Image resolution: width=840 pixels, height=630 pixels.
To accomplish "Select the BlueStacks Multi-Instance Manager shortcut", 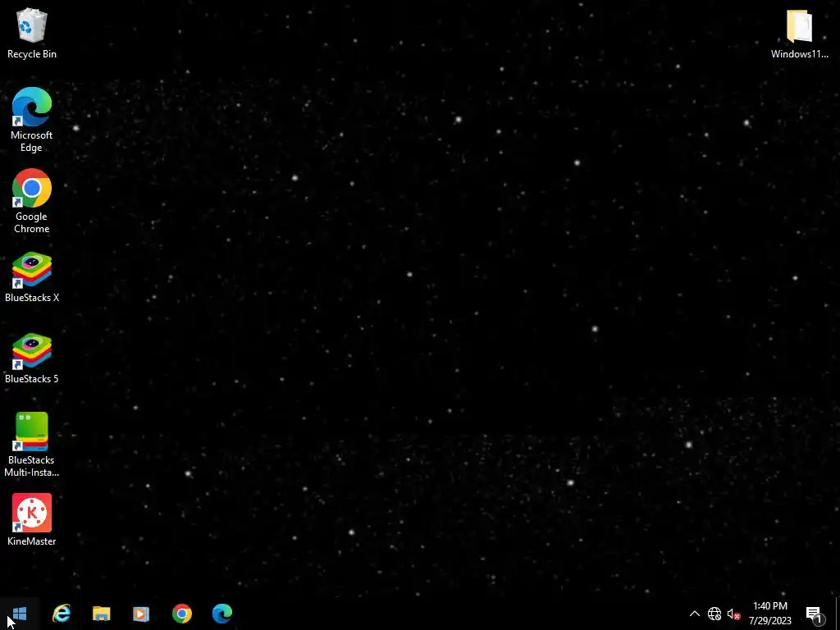I will click(32, 445).
